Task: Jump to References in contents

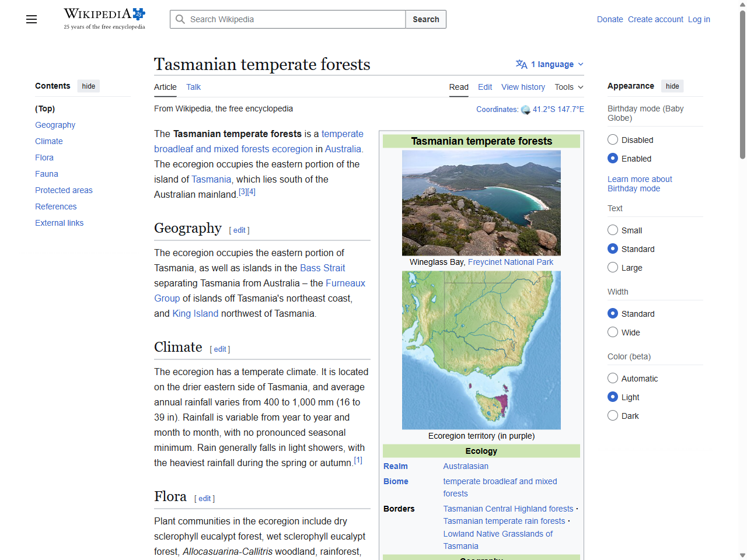Action: pos(56,206)
